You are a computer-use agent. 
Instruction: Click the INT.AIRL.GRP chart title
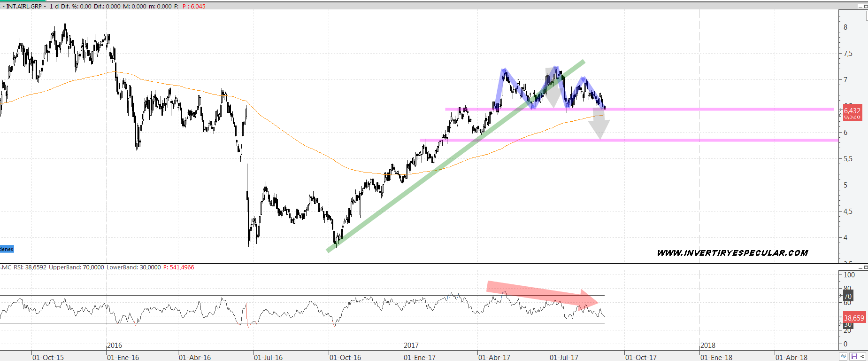coord(23,6)
